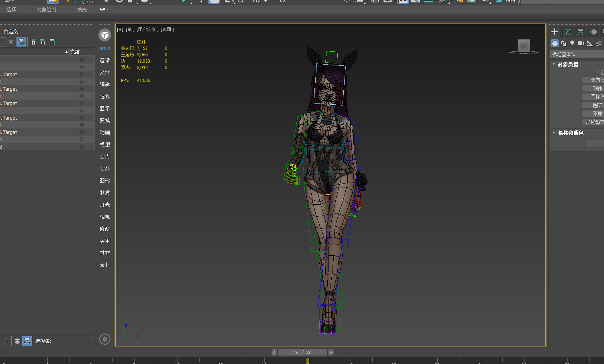Viewport: 604px width, 364px height.
Task: Click the current frame marker on track bar
Action: click(x=308, y=361)
